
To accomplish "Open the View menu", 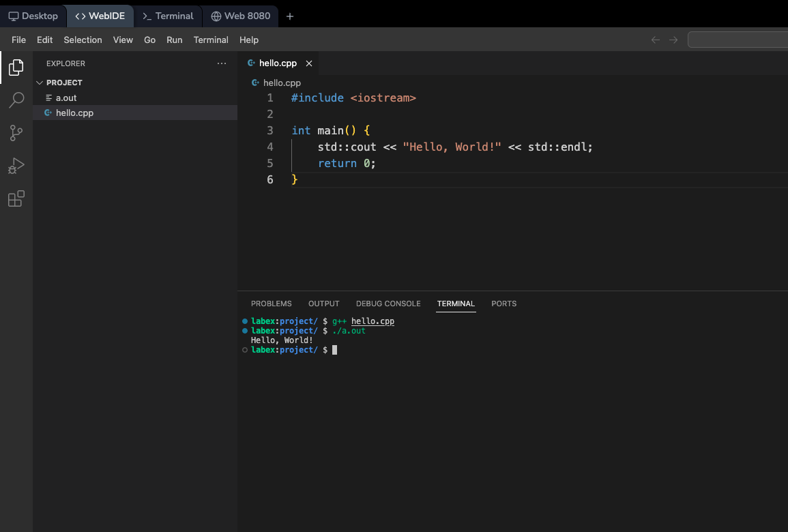I will [x=123, y=40].
